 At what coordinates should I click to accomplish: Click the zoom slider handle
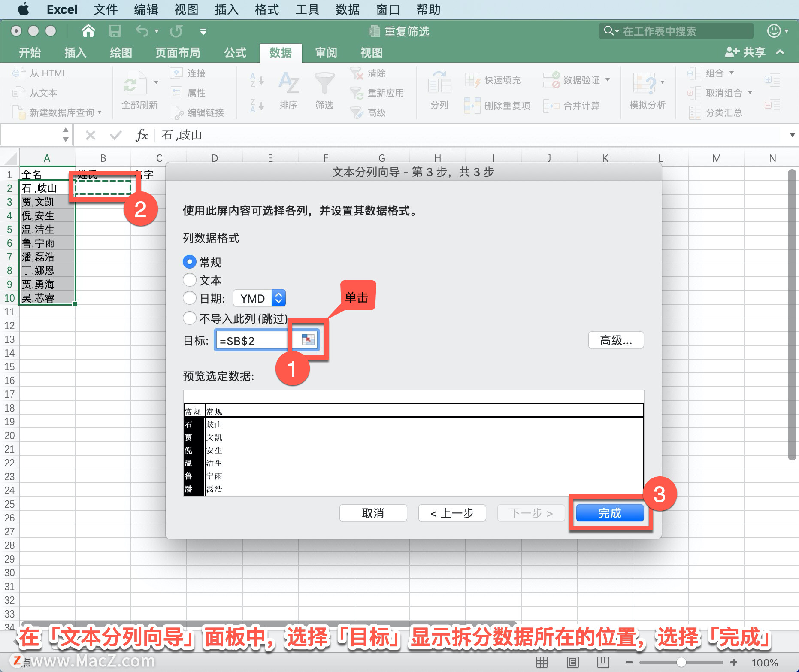[x=681, y=662]
